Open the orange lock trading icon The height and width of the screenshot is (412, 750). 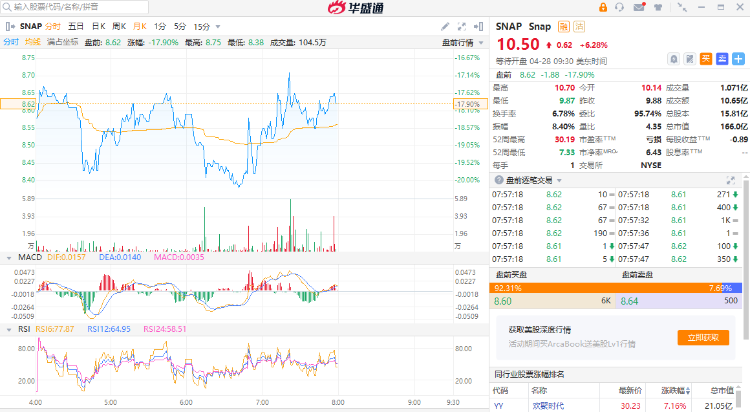(603, 7)
